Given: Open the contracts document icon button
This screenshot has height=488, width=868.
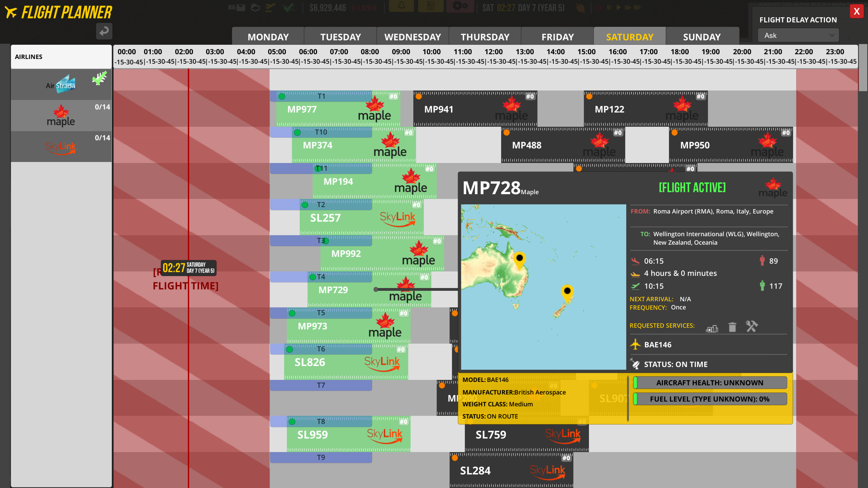Looking at the screenshot, I should tap(431, 6).
